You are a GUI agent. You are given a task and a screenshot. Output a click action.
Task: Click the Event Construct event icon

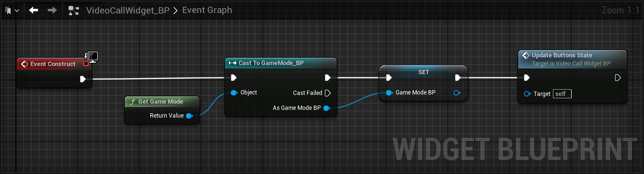tap(24, 64)
